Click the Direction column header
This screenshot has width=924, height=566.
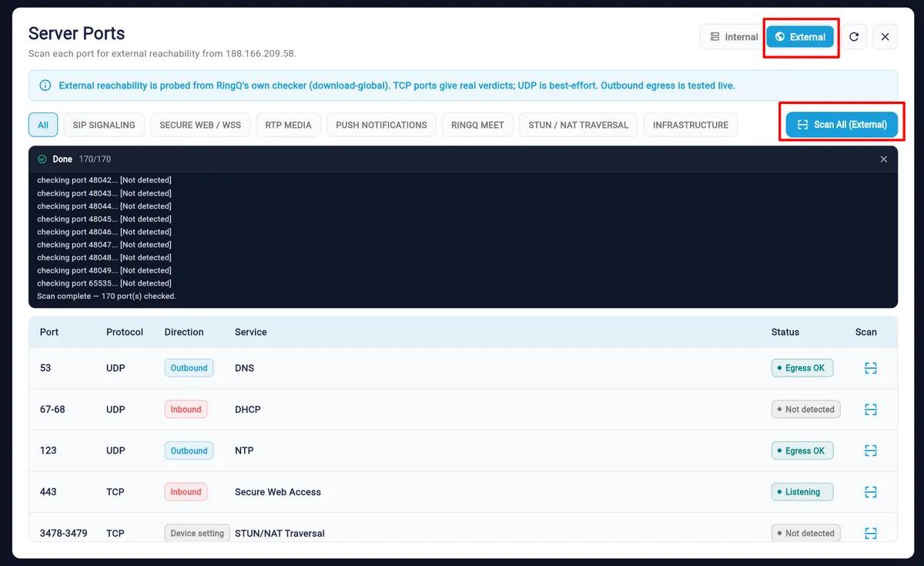(x=184, y=332)
